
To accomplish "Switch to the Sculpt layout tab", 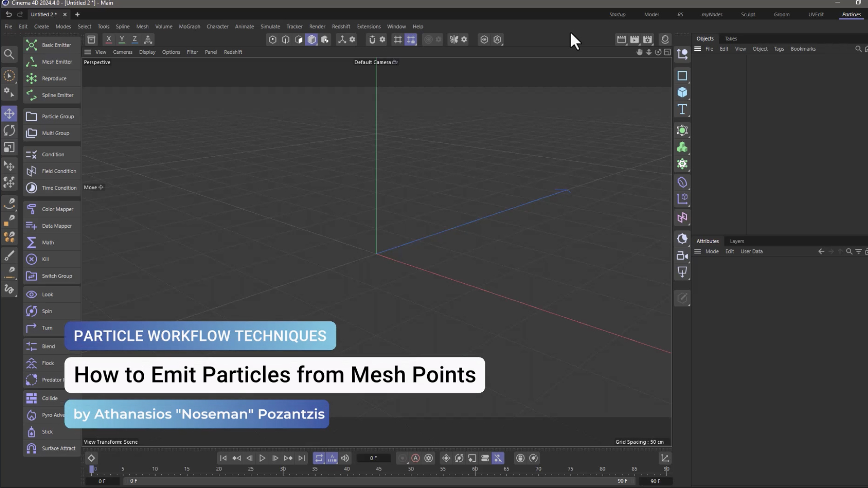I will click(748, 14).
